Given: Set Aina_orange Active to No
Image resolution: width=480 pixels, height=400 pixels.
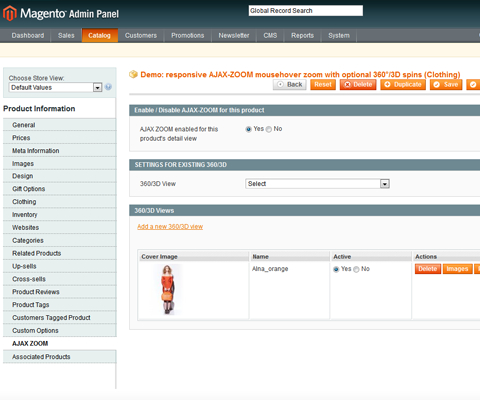Looking at the screenshot, I should (x=356, y=269).
